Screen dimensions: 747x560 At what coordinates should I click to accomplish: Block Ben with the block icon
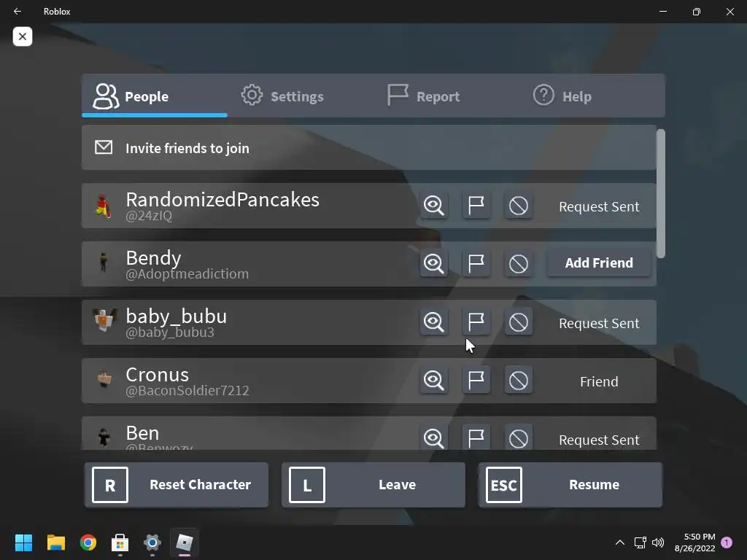pyautogui.click(x=519, y=437)
